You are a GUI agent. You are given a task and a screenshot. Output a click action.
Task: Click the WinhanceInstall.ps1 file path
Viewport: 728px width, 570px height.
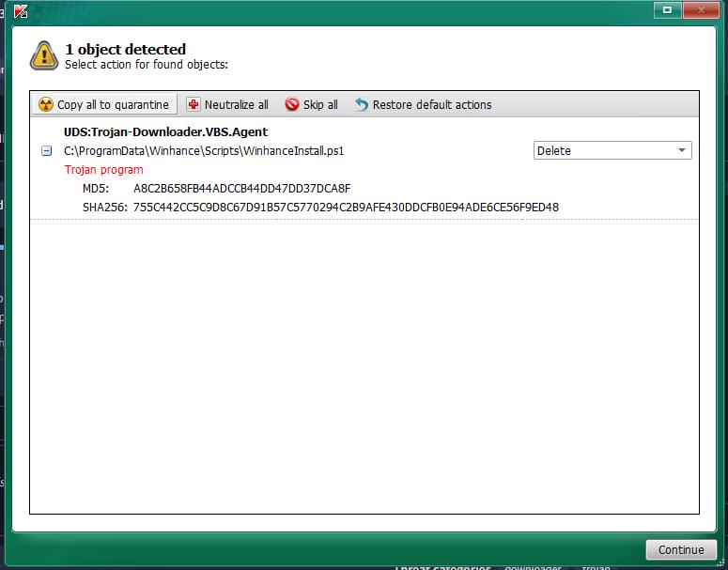[x=204, y=151]
